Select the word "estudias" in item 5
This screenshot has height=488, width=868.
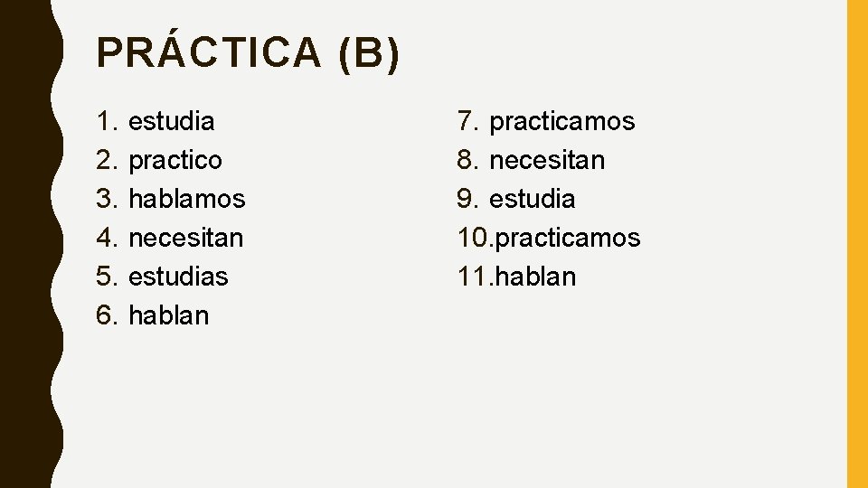click(x=179, y=277)
